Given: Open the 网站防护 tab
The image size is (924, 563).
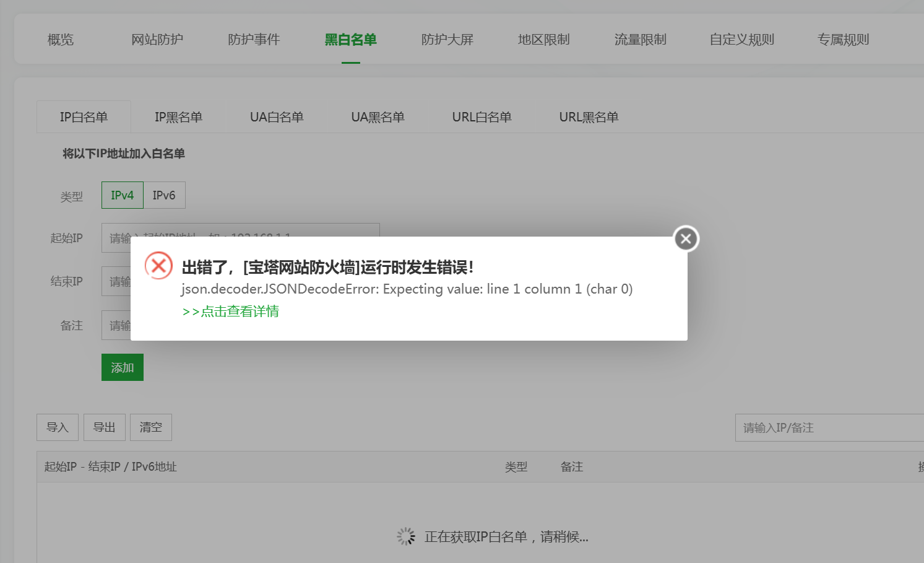Looking at the screenshot, I should click(x=157, y=39).
